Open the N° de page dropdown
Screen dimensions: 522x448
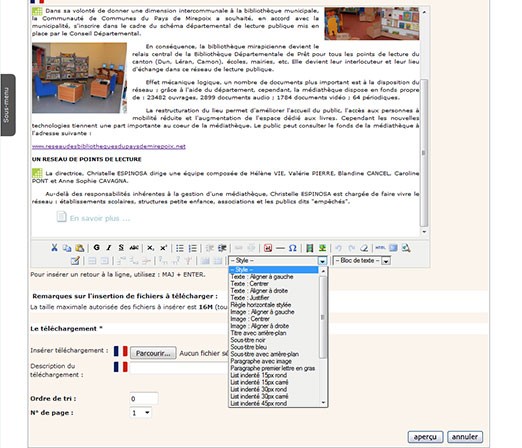tap(140, 413)
